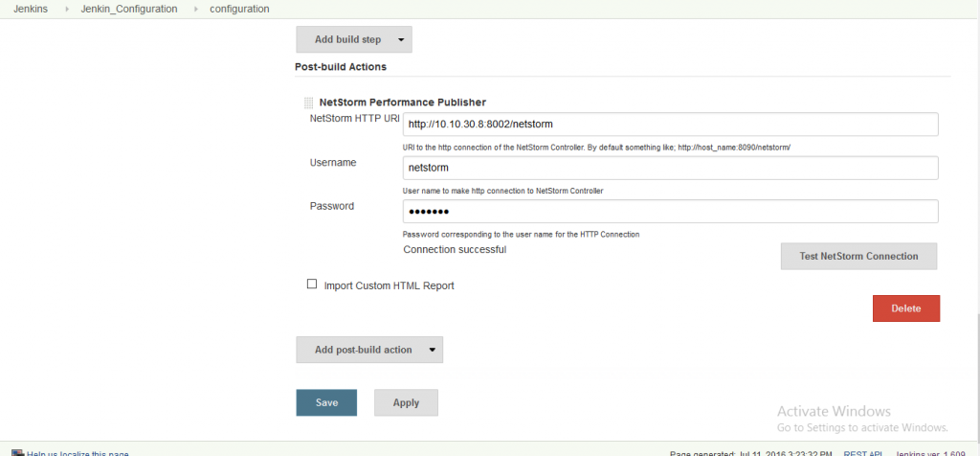The image size is (980, 456).
Task: Delete the NetStorm publisher action
Action: coord(906,308)
